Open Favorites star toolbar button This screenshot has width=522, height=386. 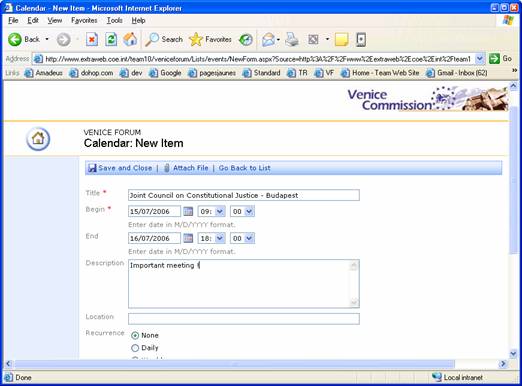coord(210,39)
